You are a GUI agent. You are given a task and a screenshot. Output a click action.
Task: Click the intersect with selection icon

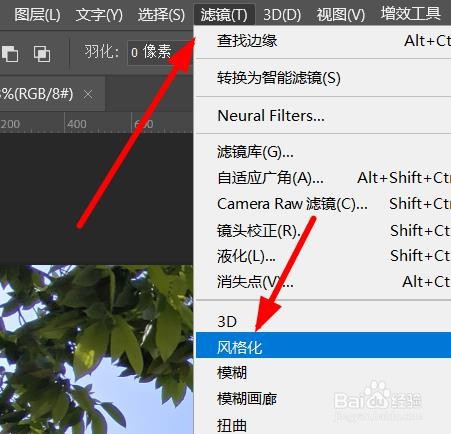coord(42,53)
